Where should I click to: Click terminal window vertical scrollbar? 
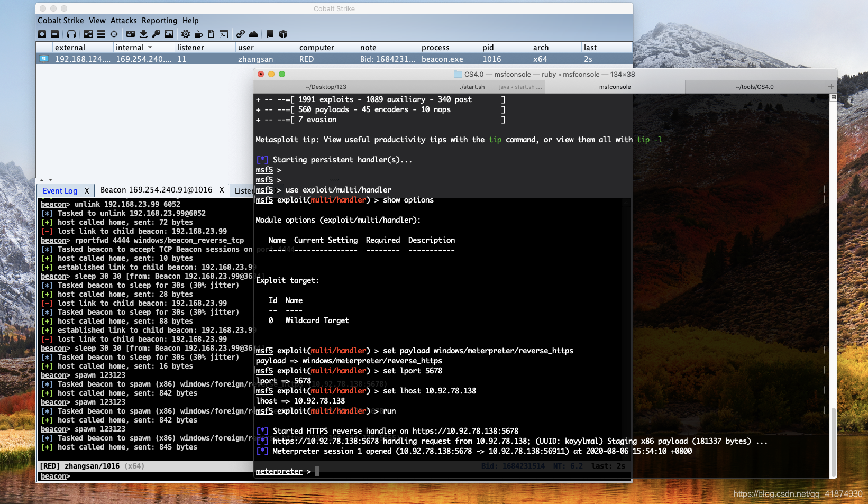(x=833, y=442)
